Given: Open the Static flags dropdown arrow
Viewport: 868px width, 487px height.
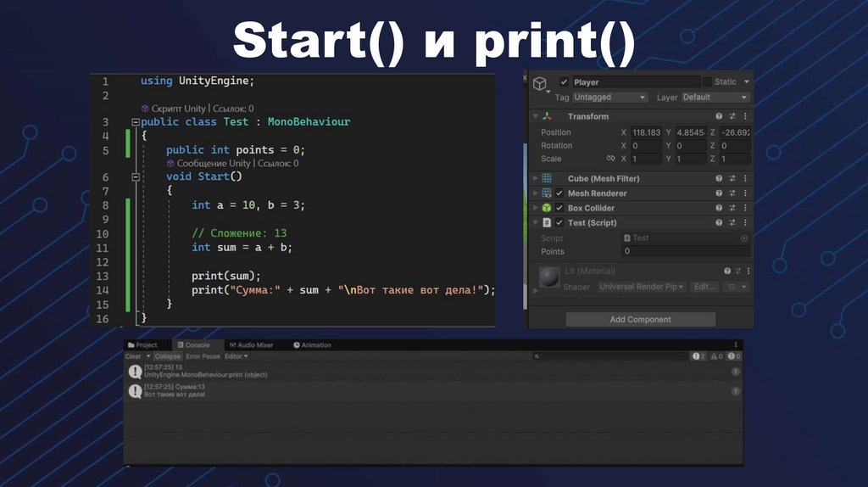Looking at the screenshot, I should pyautogui.click(x=746, y=82).
